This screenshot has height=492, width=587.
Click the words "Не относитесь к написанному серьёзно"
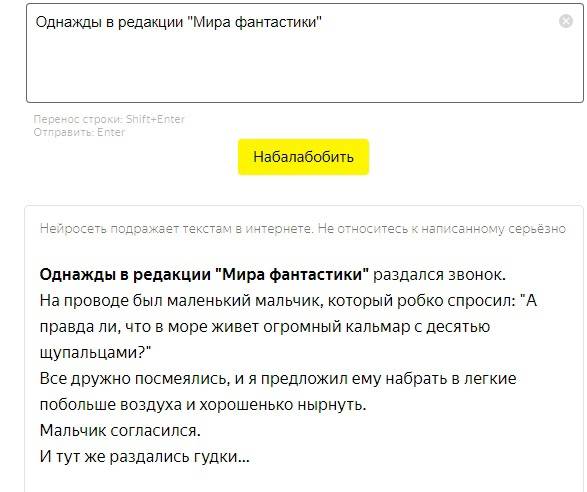[x=442, y=228]
